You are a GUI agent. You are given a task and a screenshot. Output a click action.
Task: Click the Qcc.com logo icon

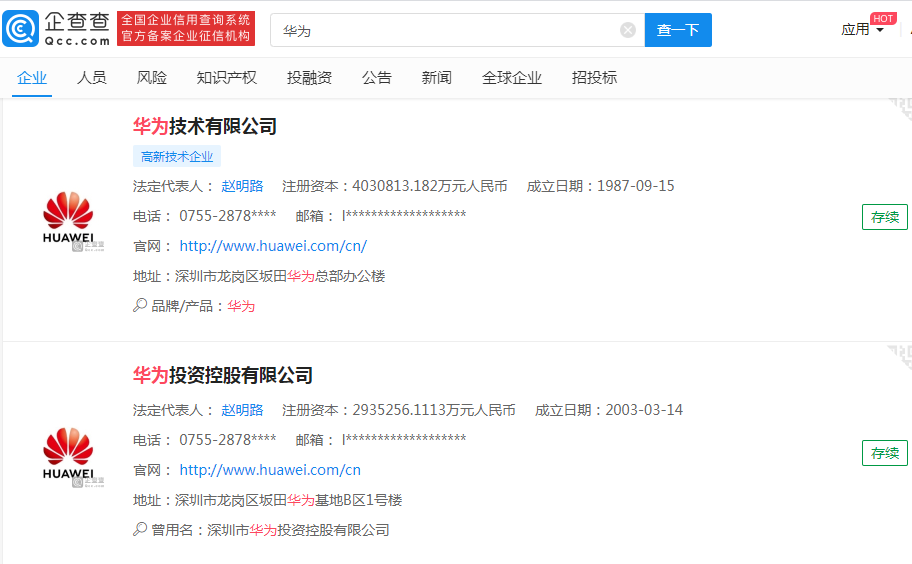point(22,29)
